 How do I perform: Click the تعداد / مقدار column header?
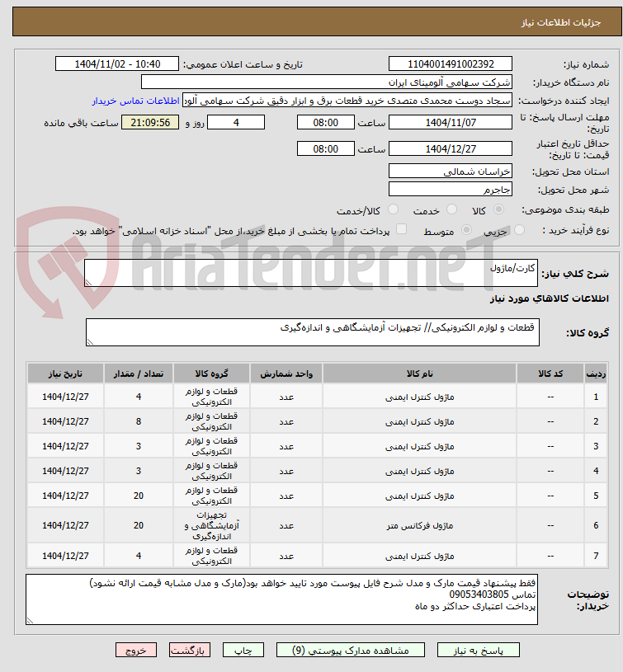139,374
